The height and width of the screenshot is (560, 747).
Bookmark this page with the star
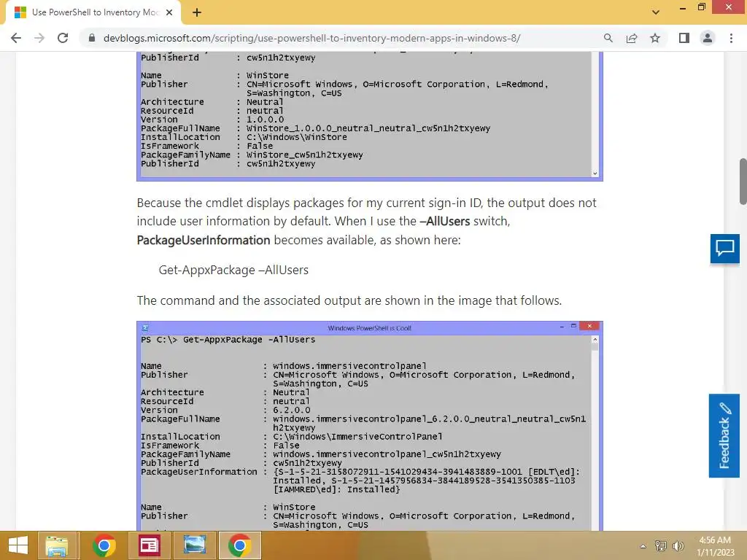pos(655,38)
